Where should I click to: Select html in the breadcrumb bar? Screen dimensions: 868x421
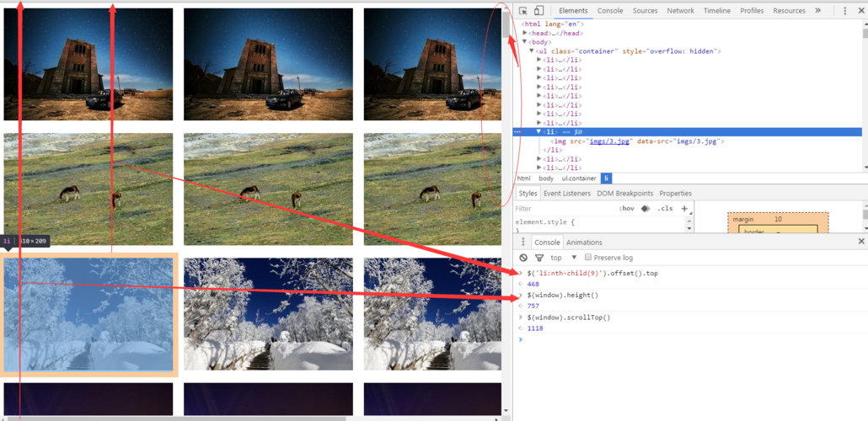coord(523,179)
